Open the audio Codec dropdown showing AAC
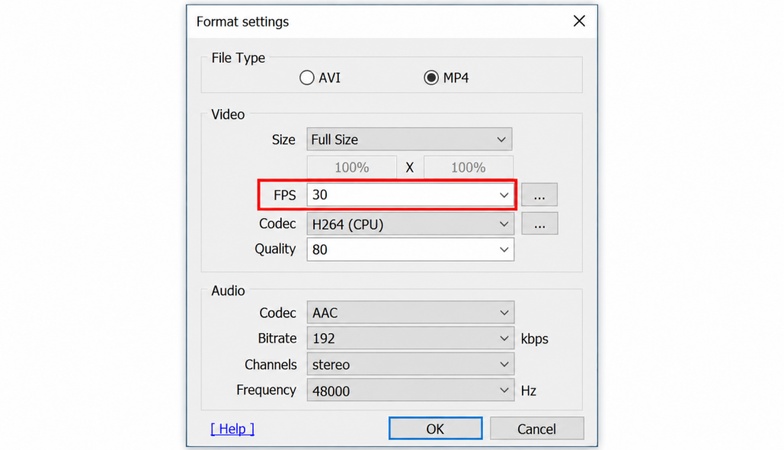 click(410, 313)
